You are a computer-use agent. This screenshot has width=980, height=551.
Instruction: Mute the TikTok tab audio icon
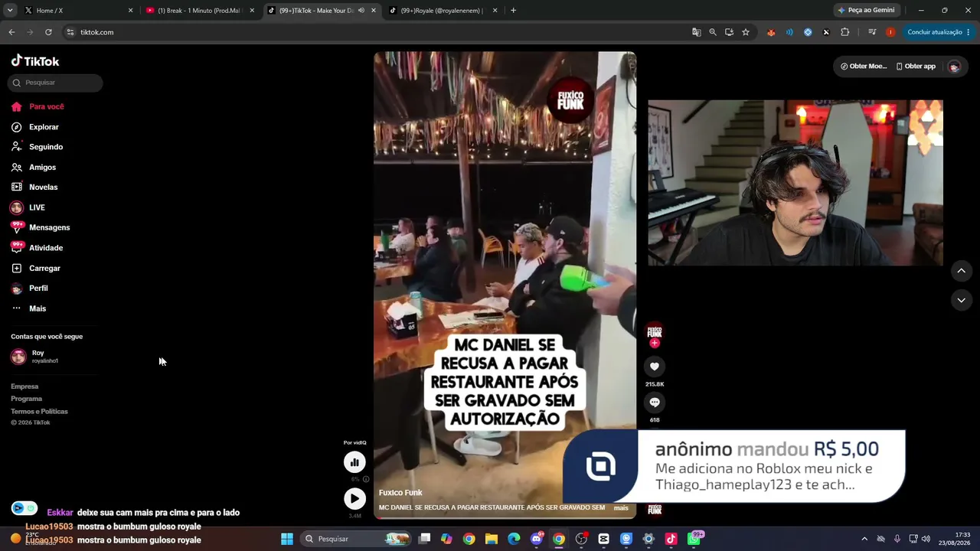pyautogui.click(x=361, y=11)
